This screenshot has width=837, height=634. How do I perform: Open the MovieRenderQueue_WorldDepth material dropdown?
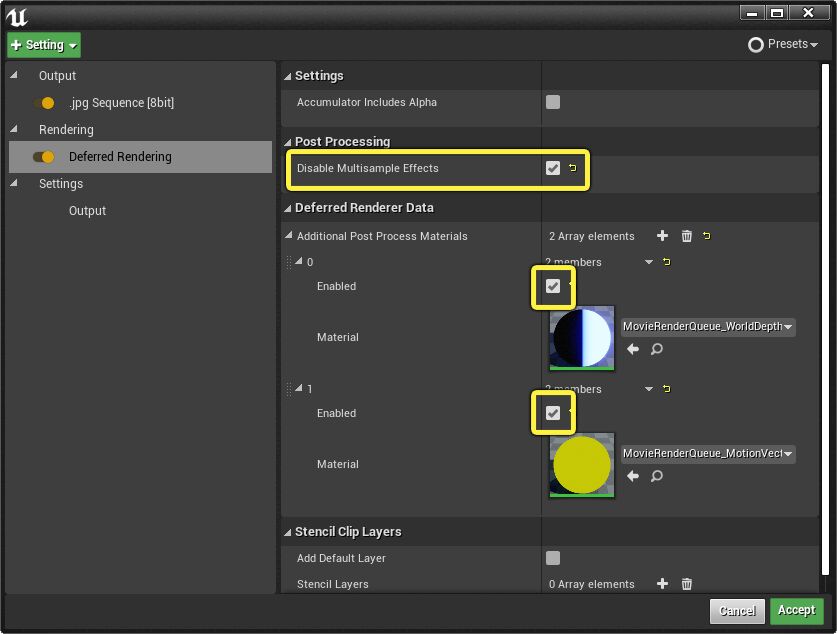(707, 326)
